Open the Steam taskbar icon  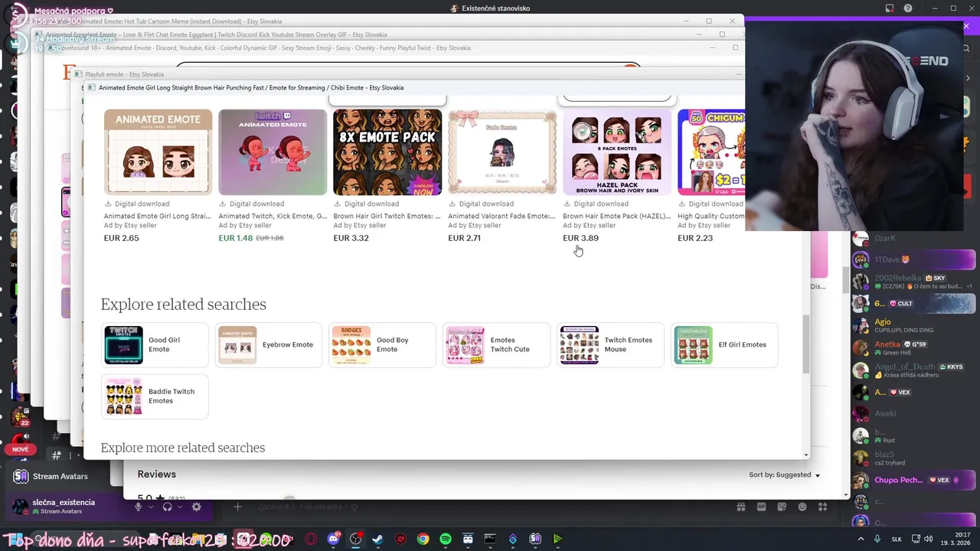[x=377, y=539]
